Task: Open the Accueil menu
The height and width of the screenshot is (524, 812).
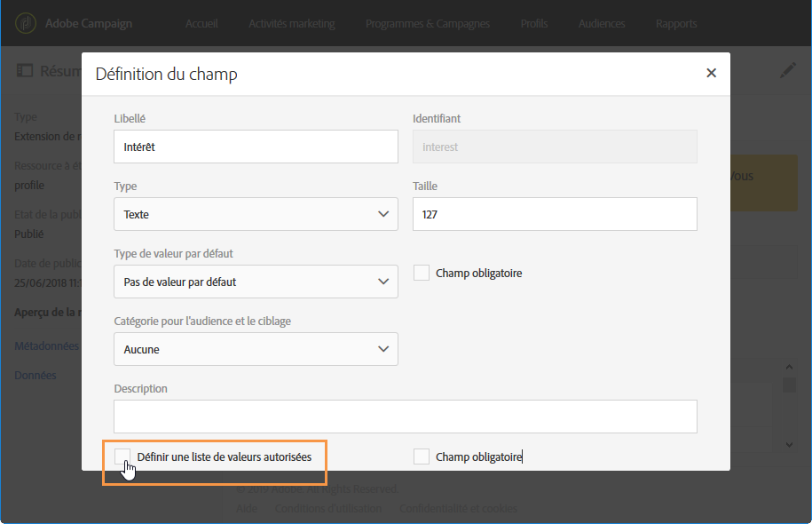Action: tap(201, 24)
